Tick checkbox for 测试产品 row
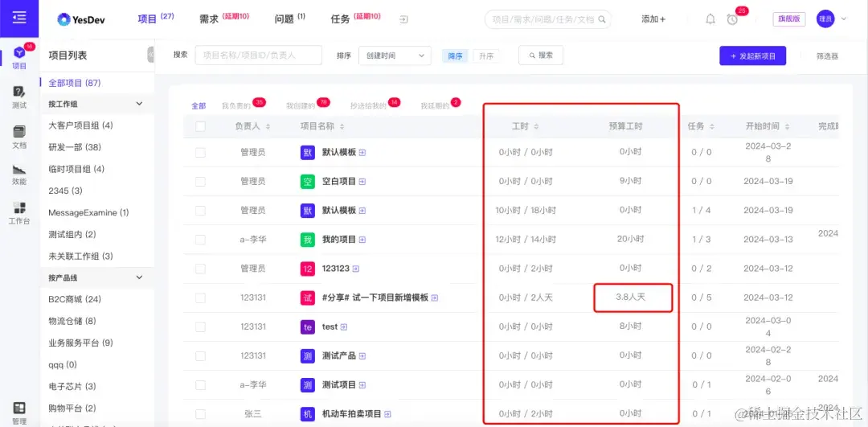The image size is (868, 427). (200, 356)
